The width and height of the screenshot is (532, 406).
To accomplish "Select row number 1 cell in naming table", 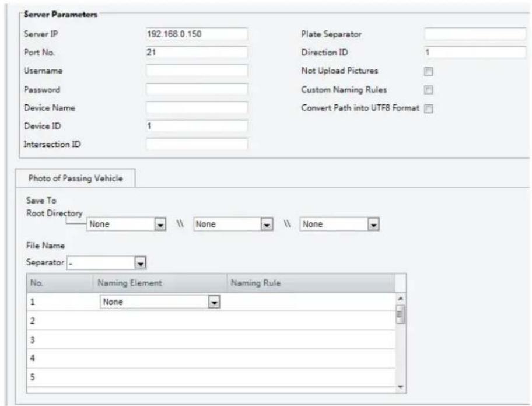I will coord(60,302).
